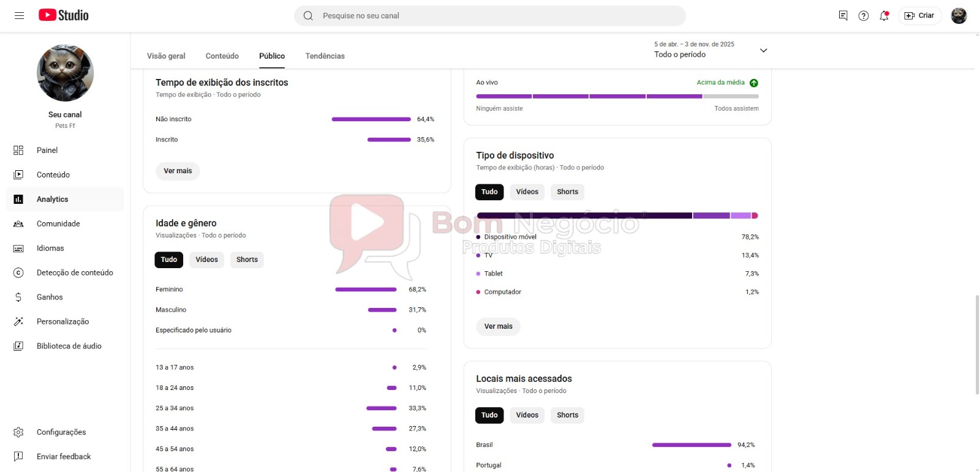Select Shorts filter in Locais mais acessados
The image size is (980, 472).
pos(567,415)
